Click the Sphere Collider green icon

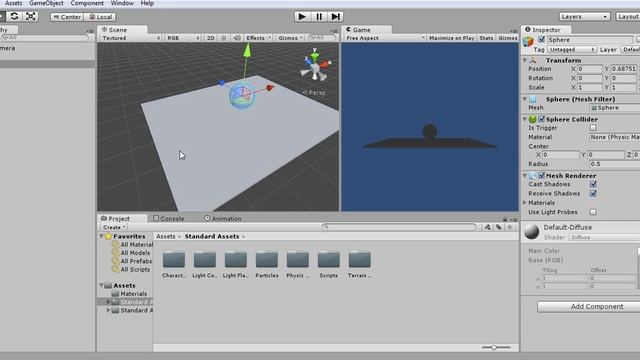pos(533,119)
